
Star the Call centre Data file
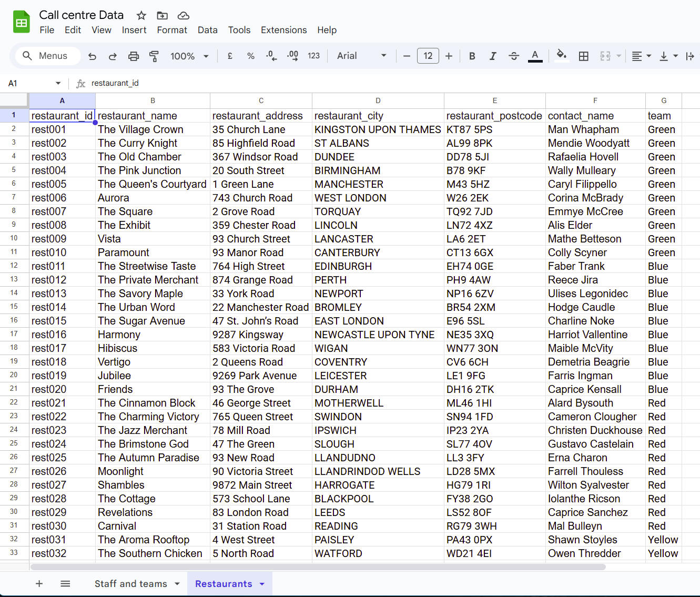(140, 15)
